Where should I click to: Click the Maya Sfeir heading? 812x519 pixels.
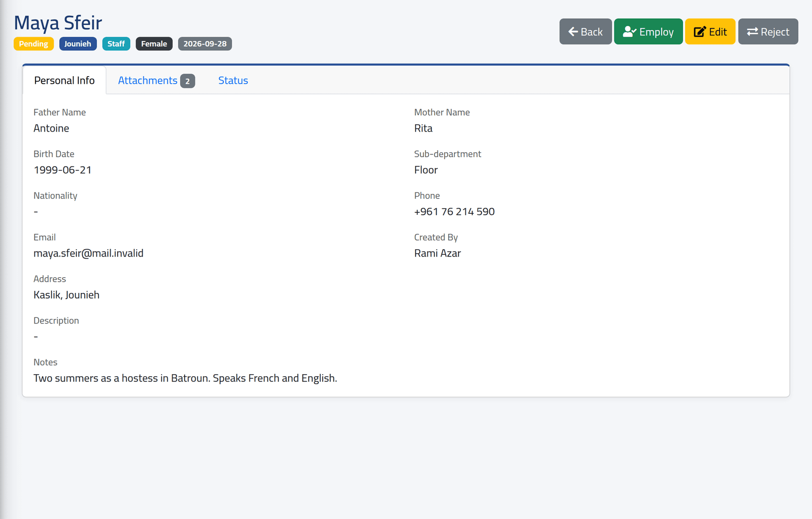click(x=58, y=23)
